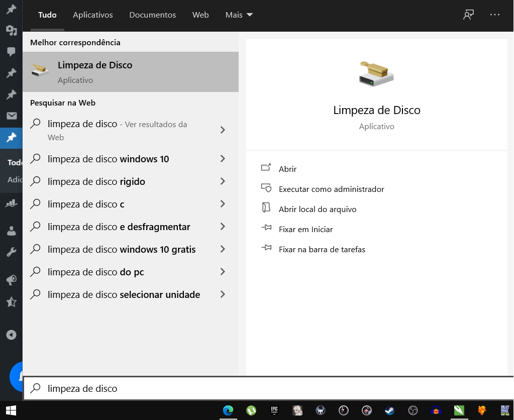Click the envelope mail icon in sidebar
The image size is (514, 420).
[12, 116]
